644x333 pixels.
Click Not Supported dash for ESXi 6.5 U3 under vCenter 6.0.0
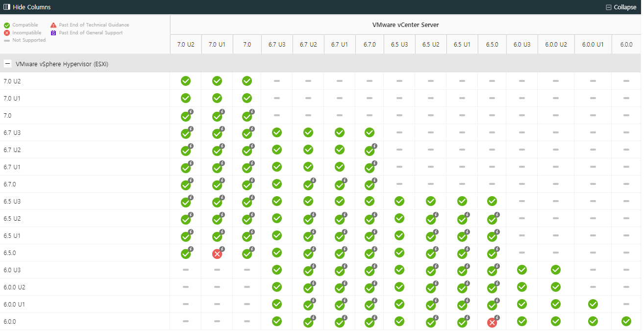coord(626,201)
